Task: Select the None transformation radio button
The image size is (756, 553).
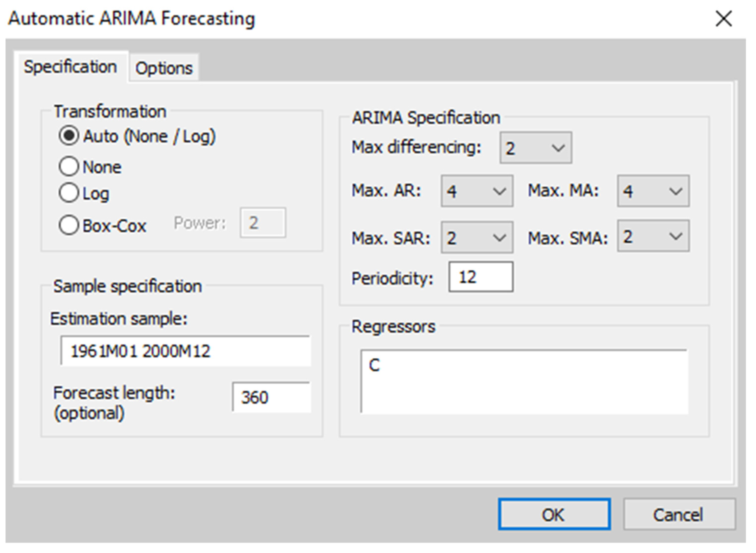Action: point(69,166)
